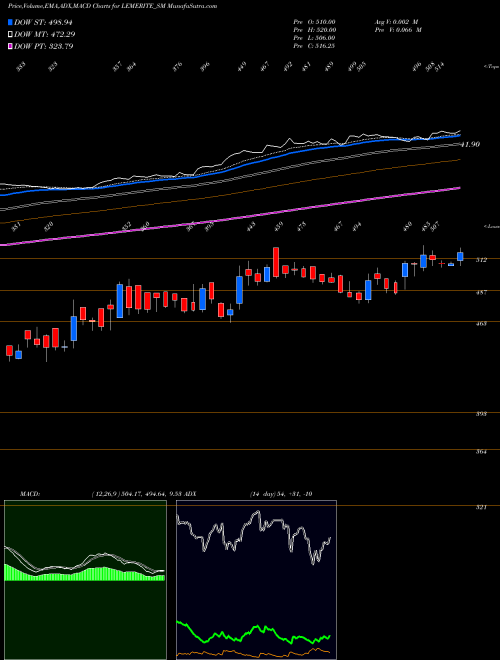
Task: Click the 321 price level label
Action: (481, 508)
